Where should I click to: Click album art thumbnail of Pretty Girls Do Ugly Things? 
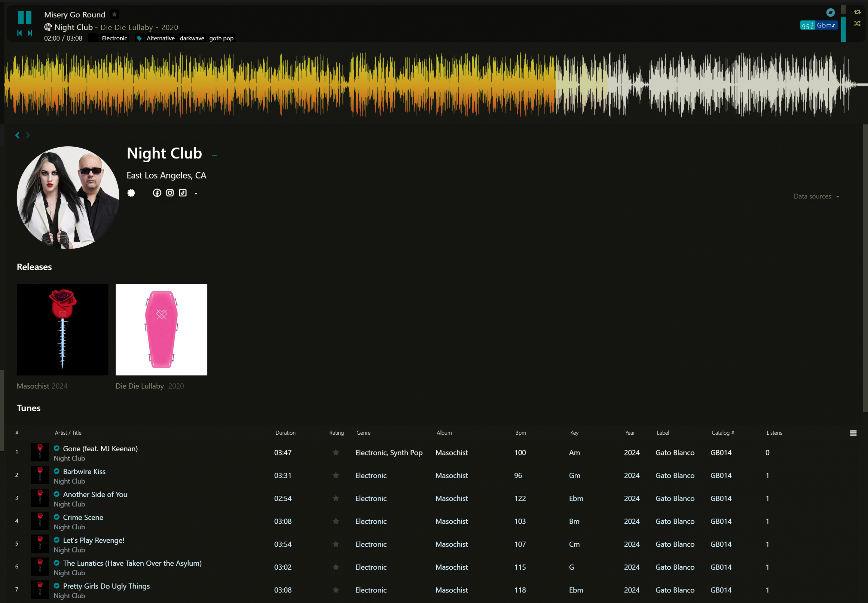click(40, 590)
